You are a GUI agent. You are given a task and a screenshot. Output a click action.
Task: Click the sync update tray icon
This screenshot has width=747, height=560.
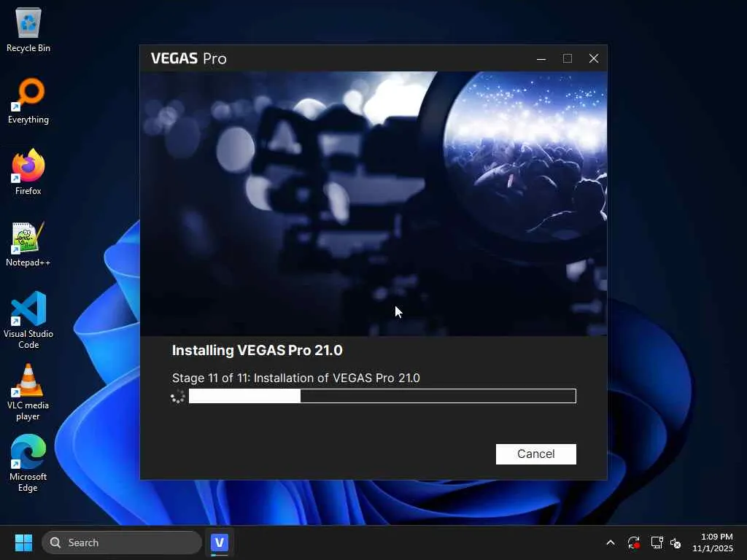point(634,542)
